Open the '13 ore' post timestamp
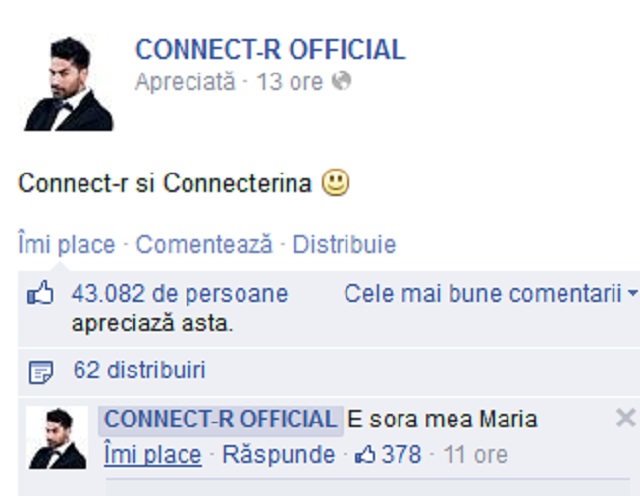The height and width of the screenshot is (496, 640). (x=290, y=81)
